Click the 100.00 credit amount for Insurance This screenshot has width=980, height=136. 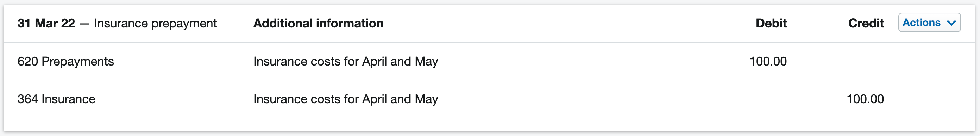[x=865, y=99]
